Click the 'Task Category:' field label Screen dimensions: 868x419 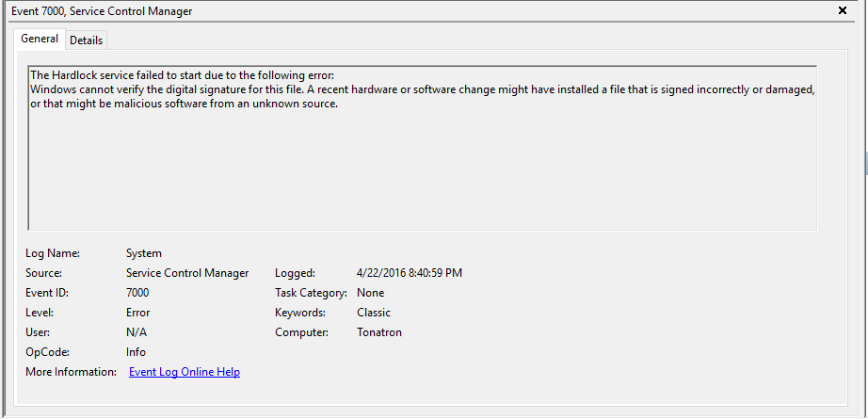[311, 293]
